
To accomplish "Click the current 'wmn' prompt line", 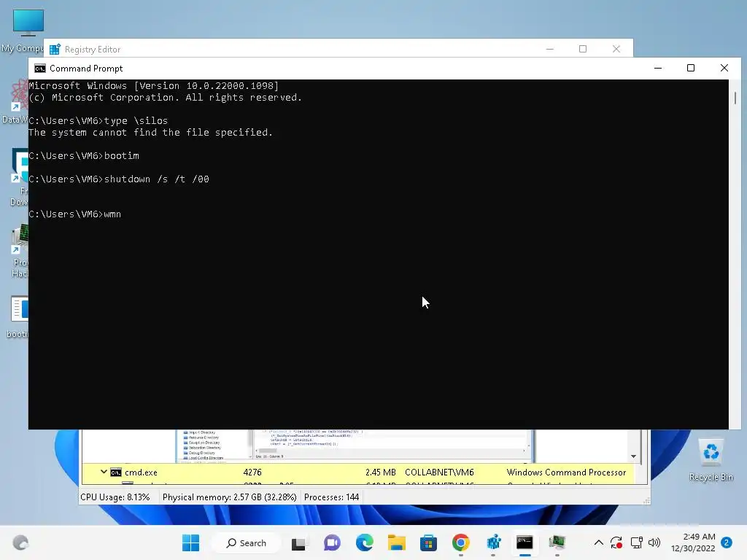I will (x=75, y=214).
